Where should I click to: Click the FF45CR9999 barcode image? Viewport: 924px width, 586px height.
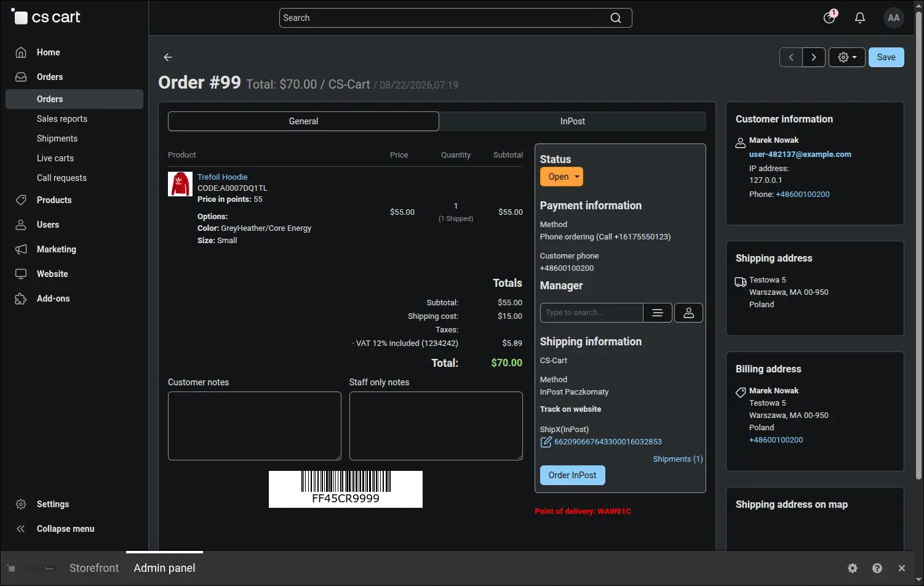pos(346,489)
